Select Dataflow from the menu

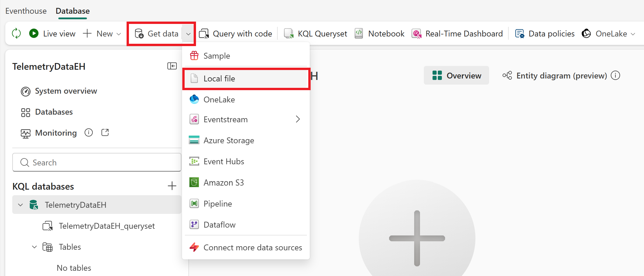[246, 225]
